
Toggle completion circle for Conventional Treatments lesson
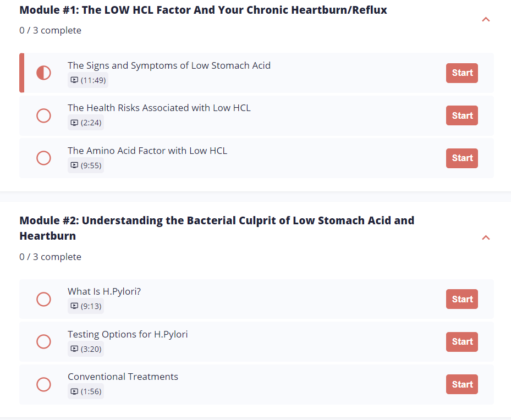[43, 384]
